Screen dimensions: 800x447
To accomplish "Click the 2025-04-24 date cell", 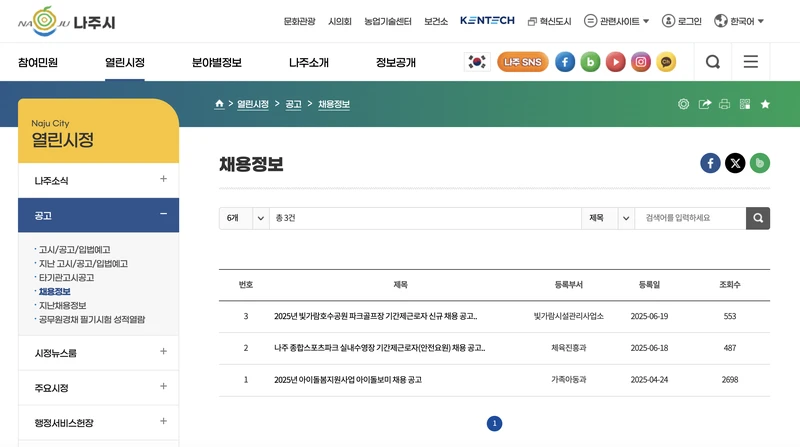I will [x=649, y=380].
